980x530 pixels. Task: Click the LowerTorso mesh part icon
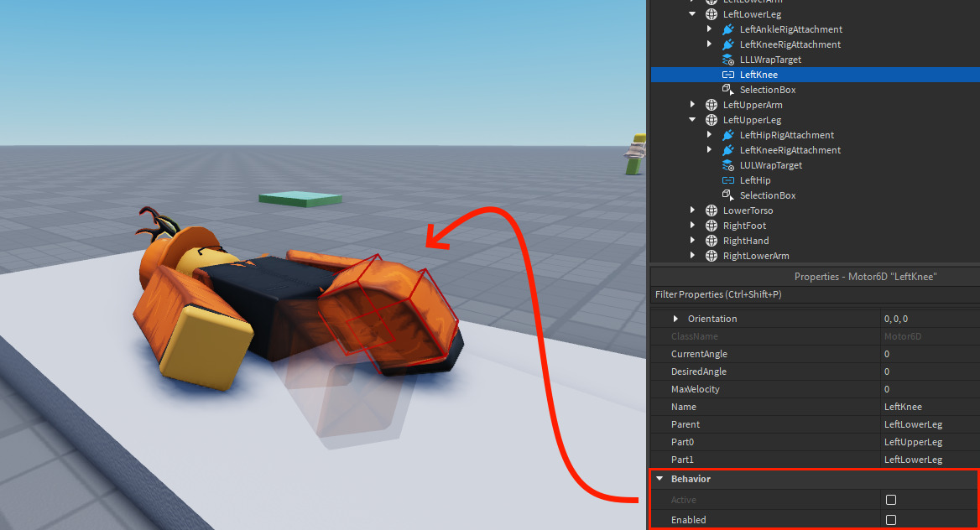(712, 210)
